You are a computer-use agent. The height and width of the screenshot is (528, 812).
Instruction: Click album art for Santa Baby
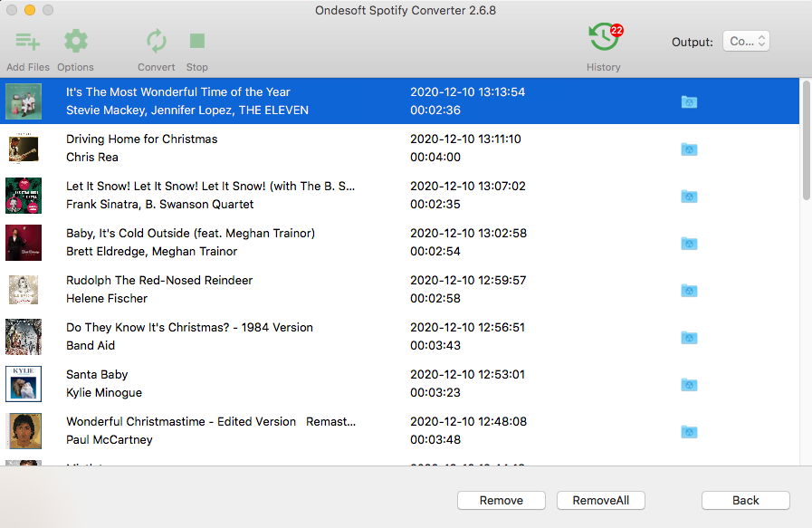tap(24, 384)
